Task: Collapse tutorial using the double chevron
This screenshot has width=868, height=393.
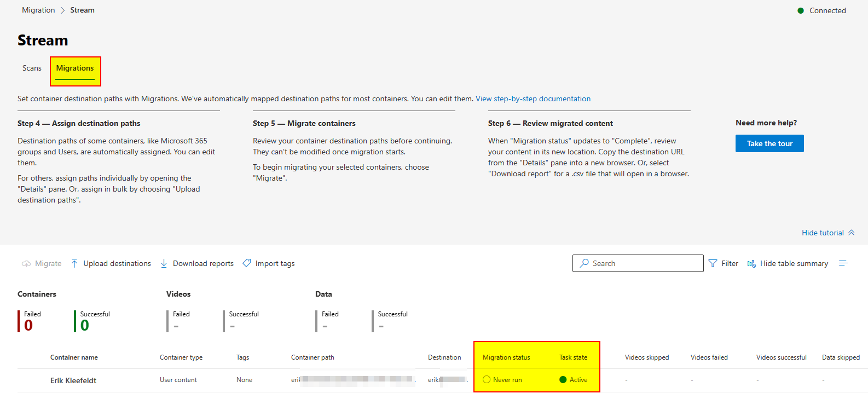Action: point(851,233)
